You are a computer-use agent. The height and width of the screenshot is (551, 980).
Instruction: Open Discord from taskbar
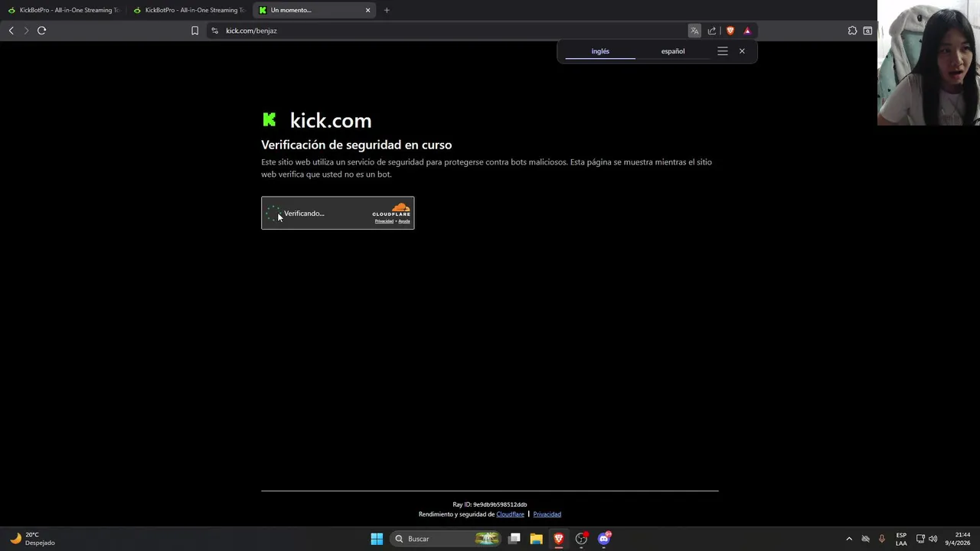604,539
